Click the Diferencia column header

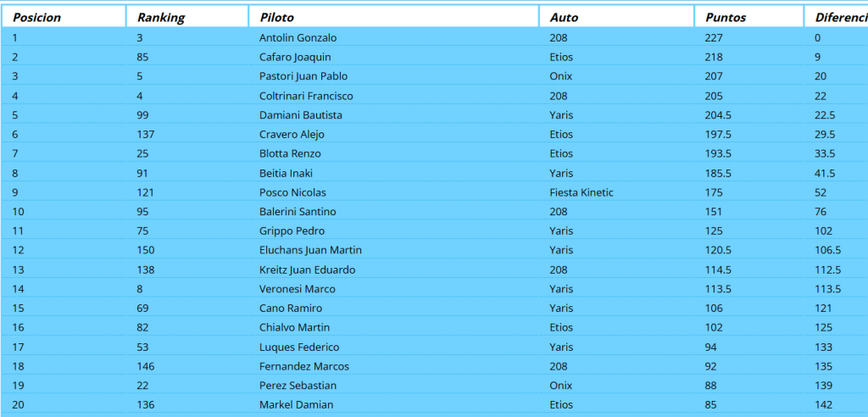(x=839, y=17)
